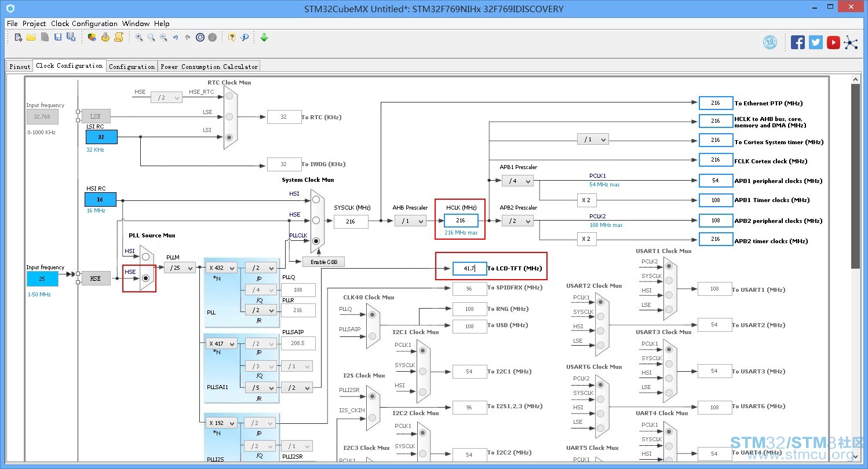Click the blue info bubble icon
Screen dimensions: 868x469
[245, 38]
